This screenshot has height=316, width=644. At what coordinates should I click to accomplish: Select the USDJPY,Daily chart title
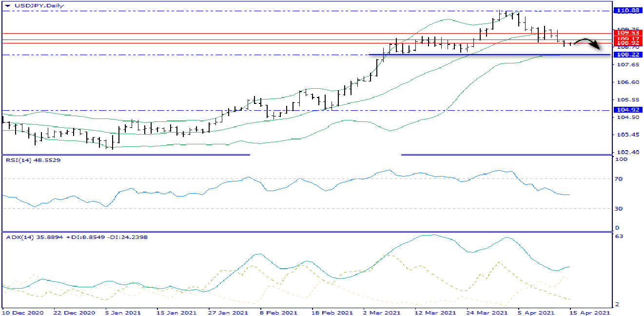click(30, 5)
